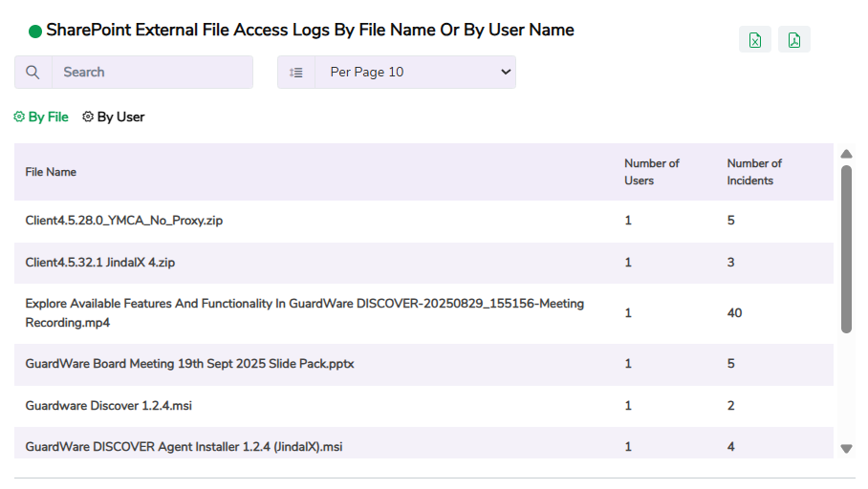Select the Client4.5.28.0_YMCA_No_Proxy.zip row
The image size is (868, 489).
[x=124, y=221]
